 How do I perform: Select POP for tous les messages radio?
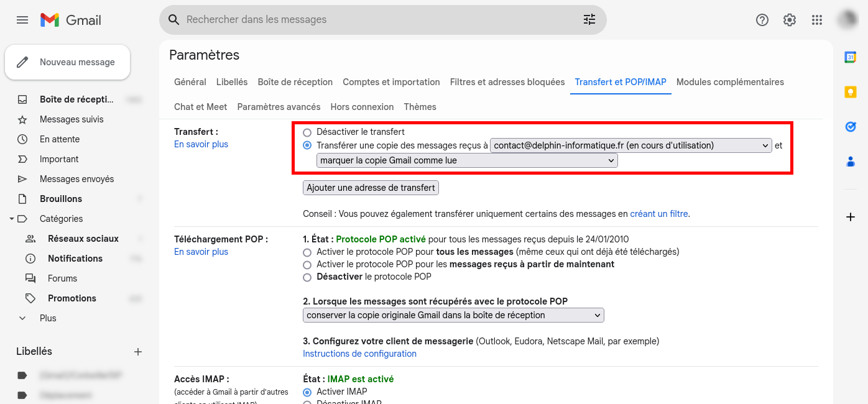tap(307, 252)
